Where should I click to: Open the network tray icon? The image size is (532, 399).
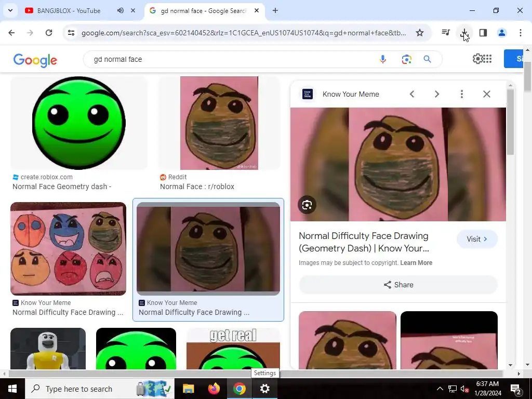pyautogui.click(x=453, y=389)
